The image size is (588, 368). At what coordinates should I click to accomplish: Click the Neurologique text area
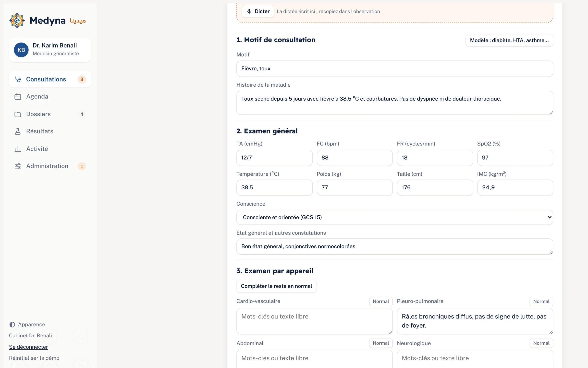click(475, 359)
